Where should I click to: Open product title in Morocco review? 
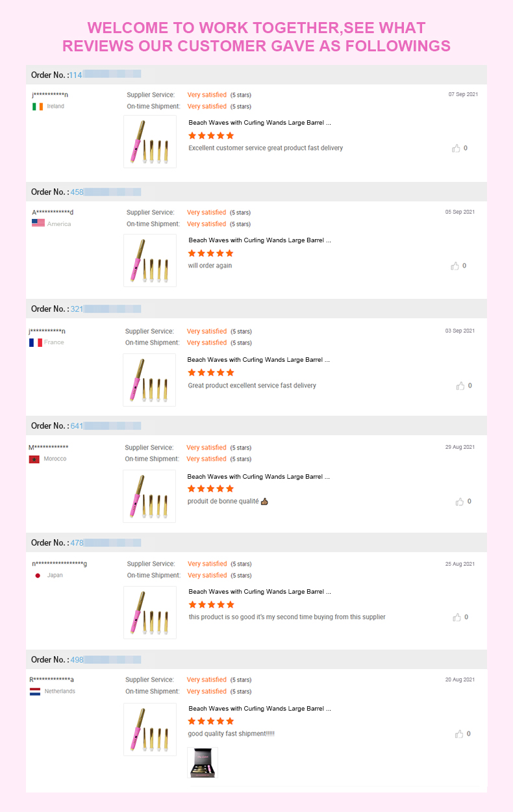259,477
